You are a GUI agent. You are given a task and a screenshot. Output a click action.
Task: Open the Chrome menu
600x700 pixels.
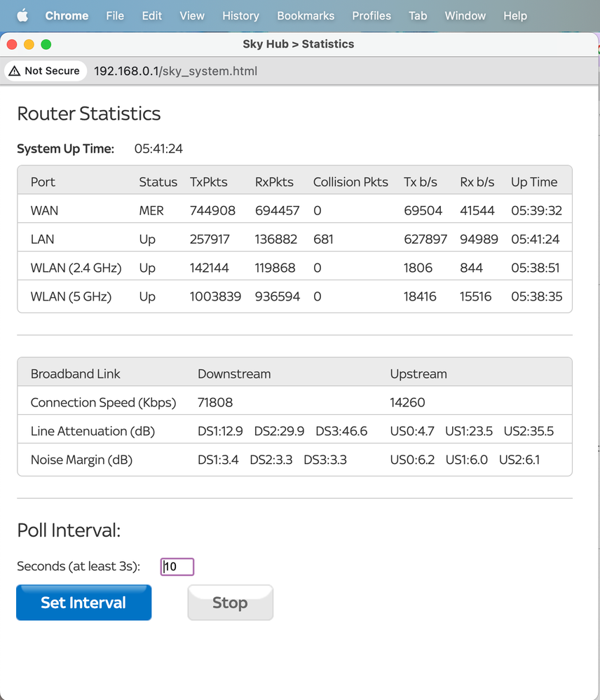click(67, 15)
